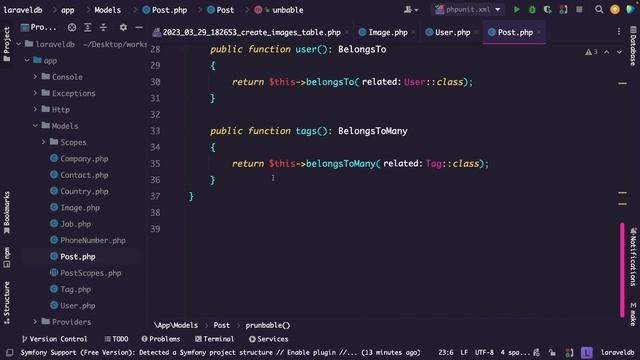Screen dimensions: 640x360
Task: Expand the Scopes folder
Action: 43,142
